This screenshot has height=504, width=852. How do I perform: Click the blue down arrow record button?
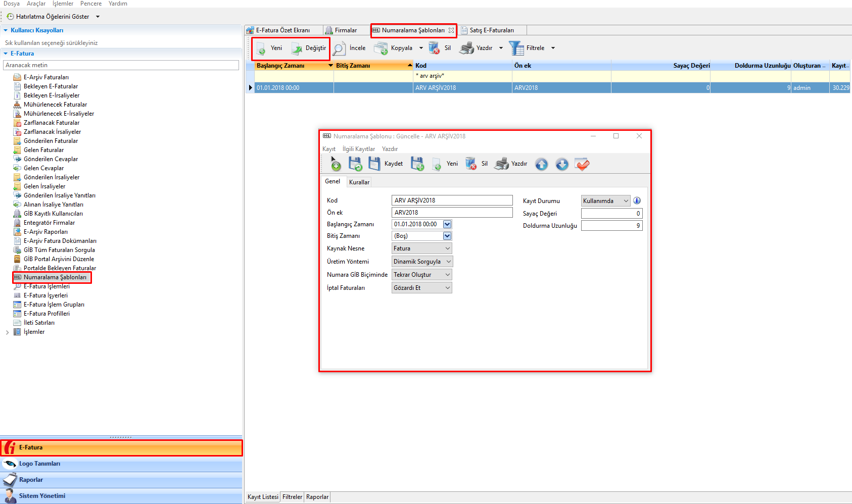(561, 164)
